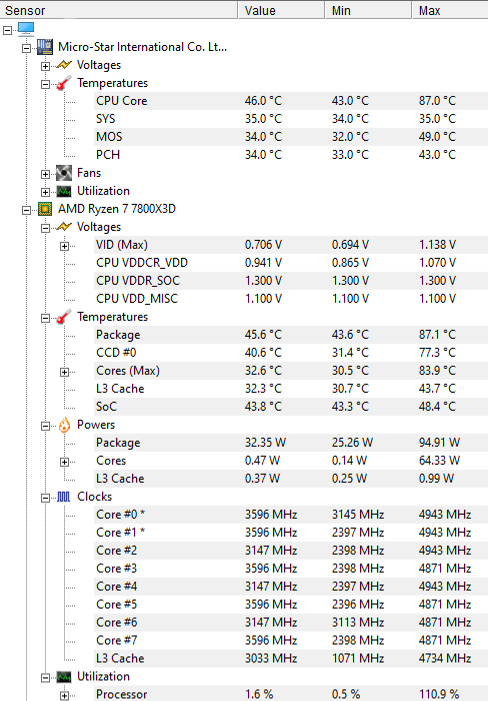Click the CPU Temperatures thermometer icon
Viewport: 488px width, 701px height.
click(x=64, y=317)
